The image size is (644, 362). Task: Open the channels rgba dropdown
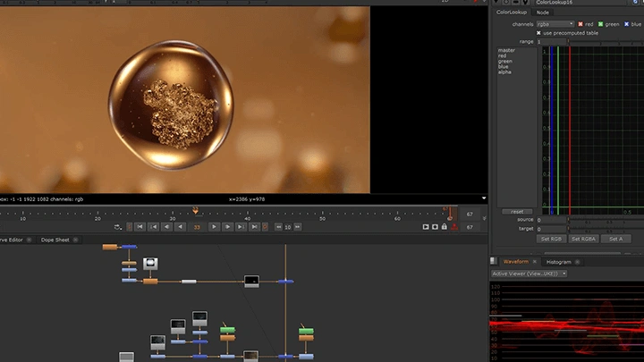(x=555, y=24)
